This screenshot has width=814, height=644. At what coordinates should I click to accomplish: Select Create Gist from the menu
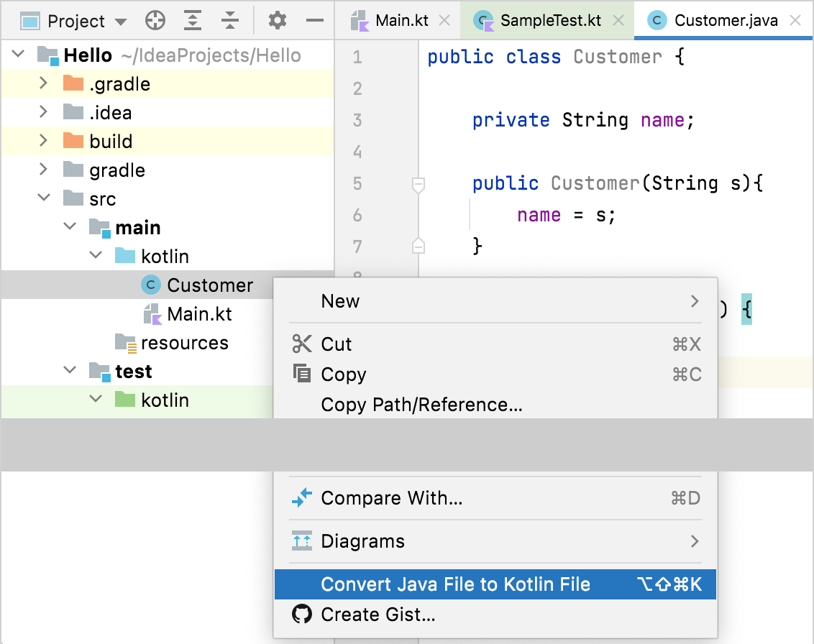370,615
